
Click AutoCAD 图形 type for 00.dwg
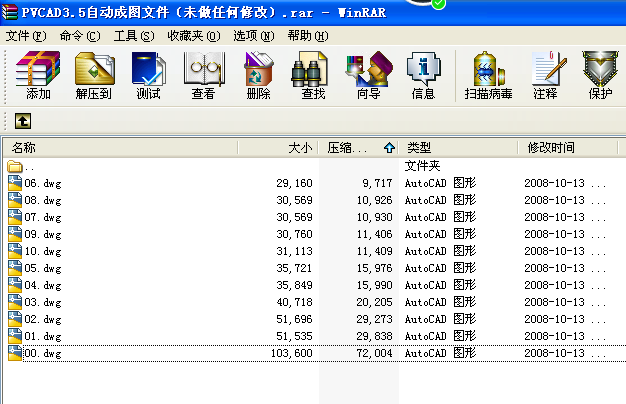440,353
